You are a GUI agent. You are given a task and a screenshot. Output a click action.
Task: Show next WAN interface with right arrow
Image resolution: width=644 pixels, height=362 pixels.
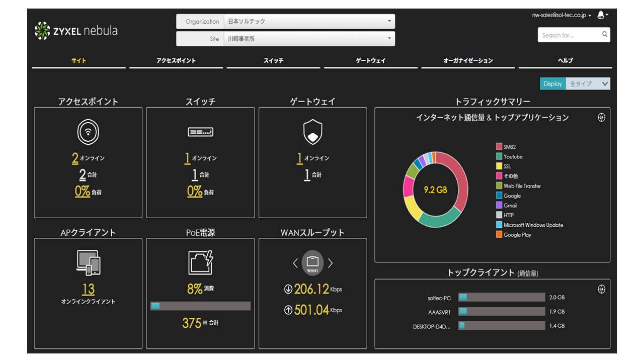coord(331,263)
